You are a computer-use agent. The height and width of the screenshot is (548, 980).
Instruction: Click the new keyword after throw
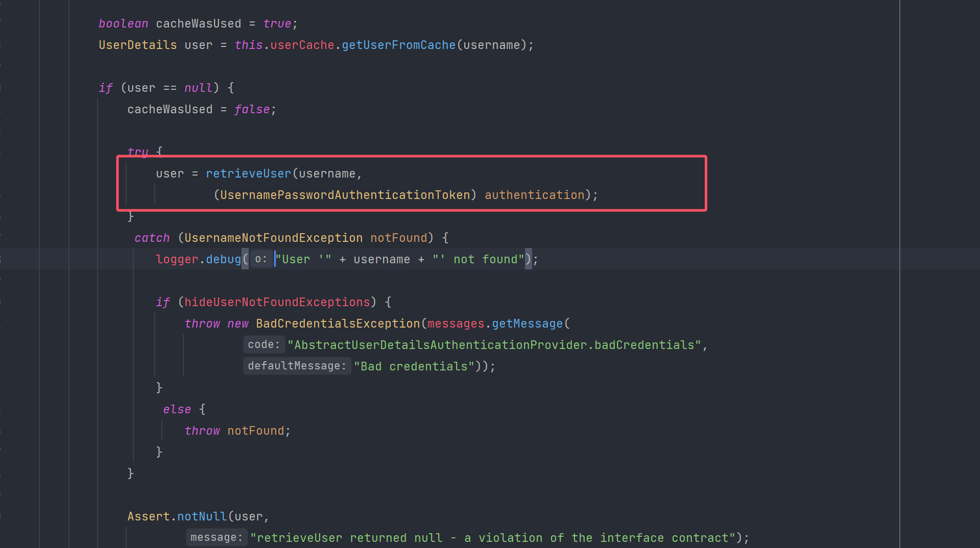coord(237,323)
